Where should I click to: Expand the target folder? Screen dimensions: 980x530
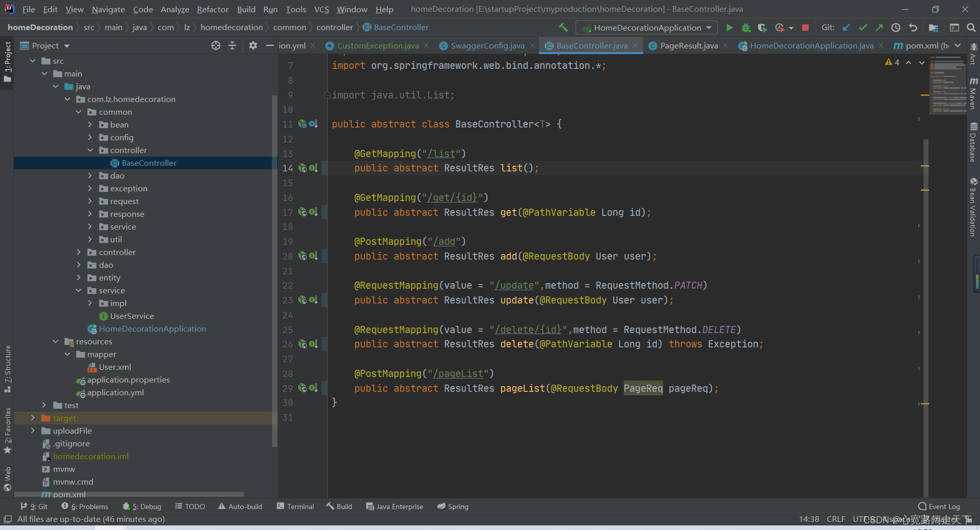(33, 418)
